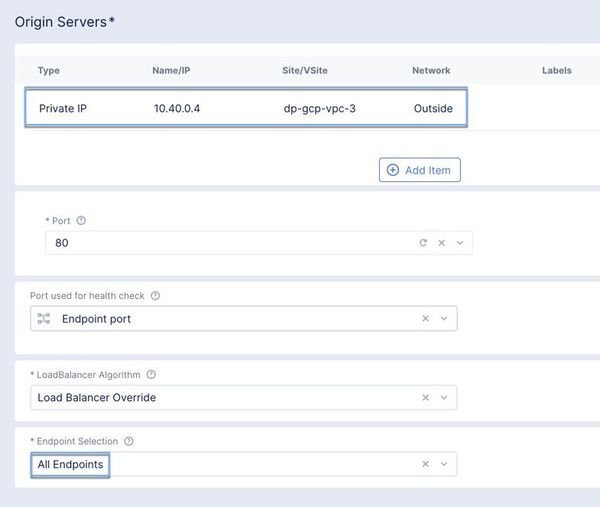Click the Endpoint Selection help icon
The height and width of the screenshot is (507, 600).
point(129,441)
